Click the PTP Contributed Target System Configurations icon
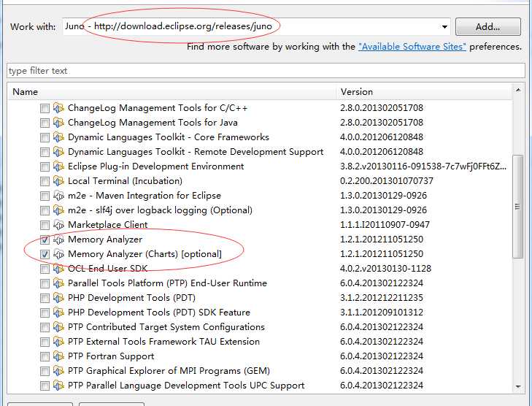 point(58,327)
